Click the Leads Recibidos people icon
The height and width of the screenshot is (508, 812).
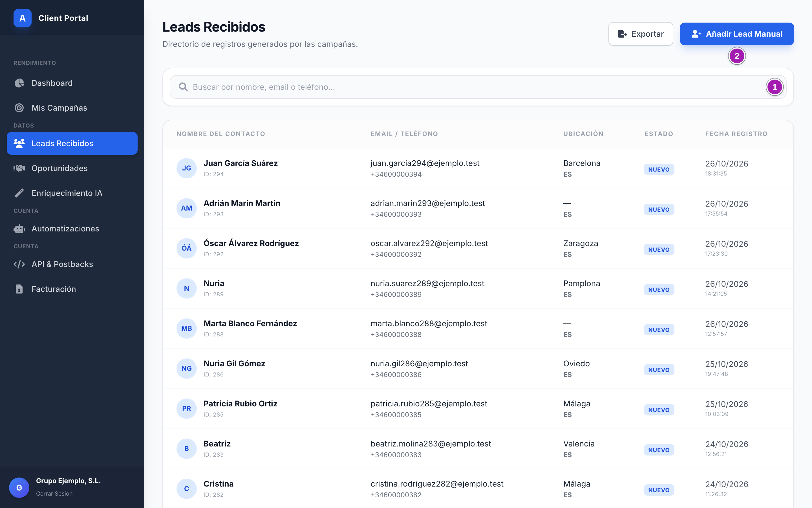pyautogui.click(x=19, y=143)
